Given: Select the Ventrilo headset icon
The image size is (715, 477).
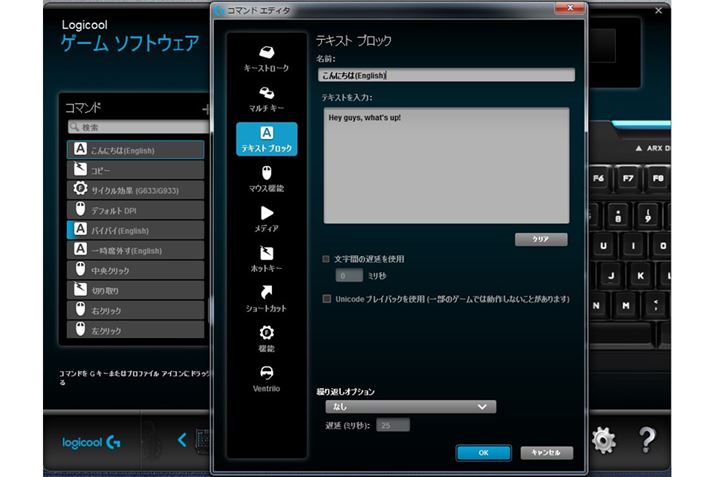Looking at the screenshot, I should [267, 373].
